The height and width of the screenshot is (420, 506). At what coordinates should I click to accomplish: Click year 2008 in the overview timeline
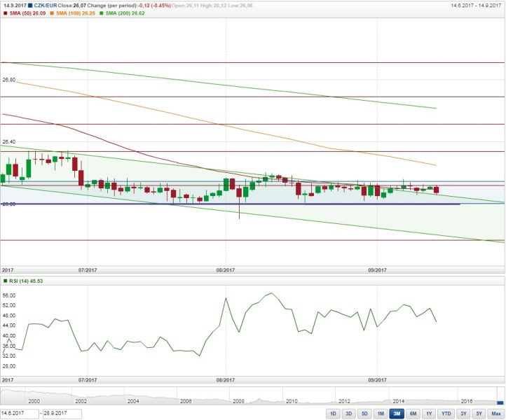tap(238, 401)
